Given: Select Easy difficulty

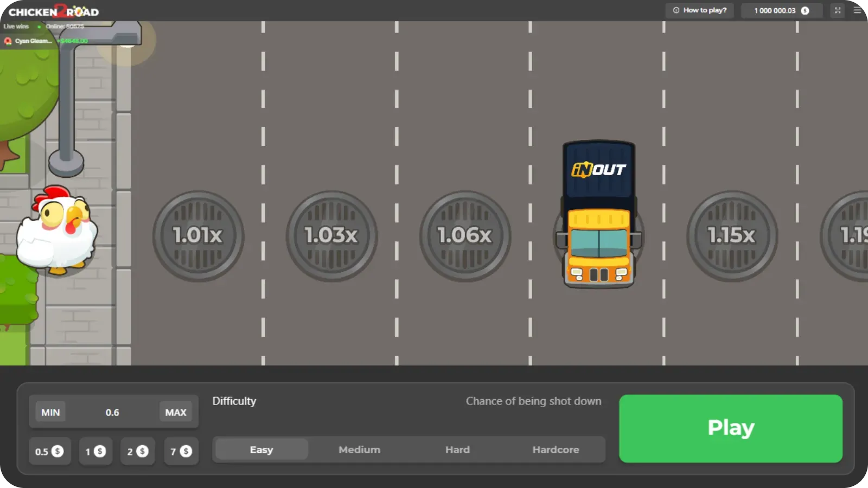Looking at the screenshot, I should [261, 450].
